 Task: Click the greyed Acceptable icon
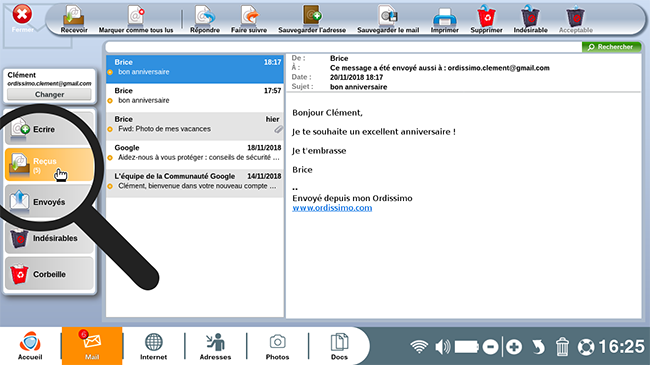pos(575,19)
